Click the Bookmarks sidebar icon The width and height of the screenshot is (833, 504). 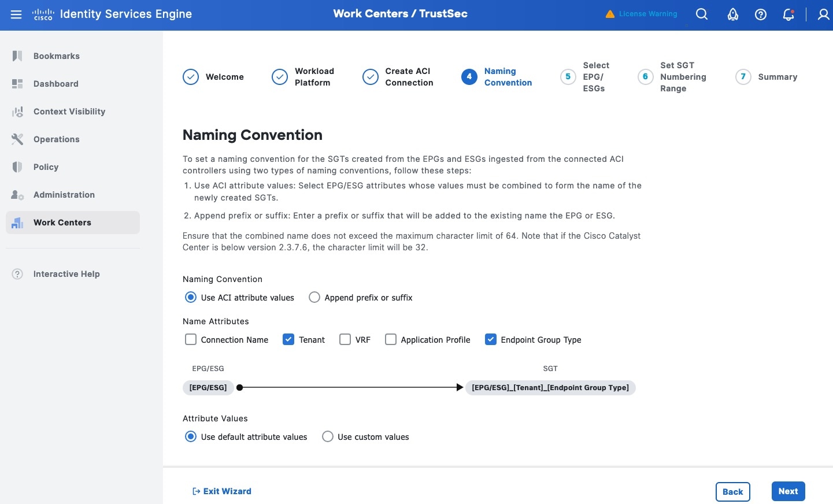[x=17, y=56]
